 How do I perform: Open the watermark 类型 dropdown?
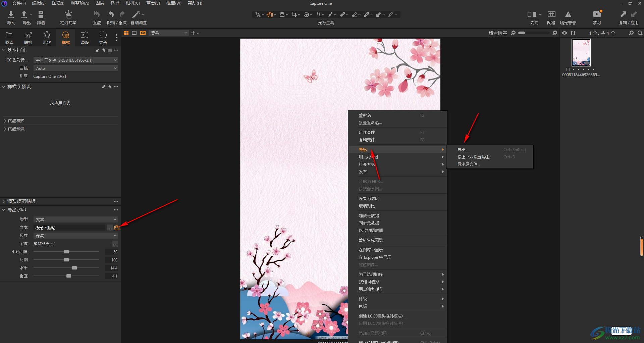76,219
